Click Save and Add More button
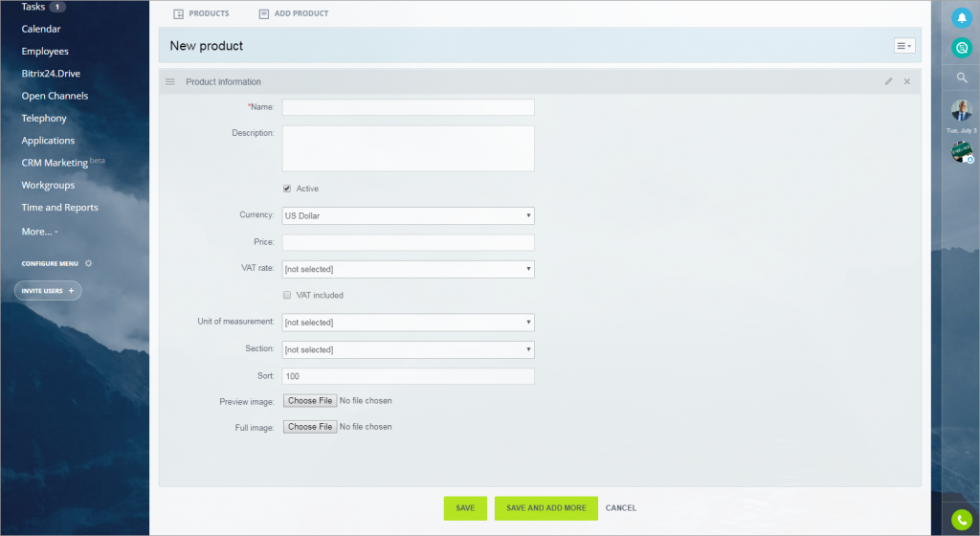 coord(546,508)
